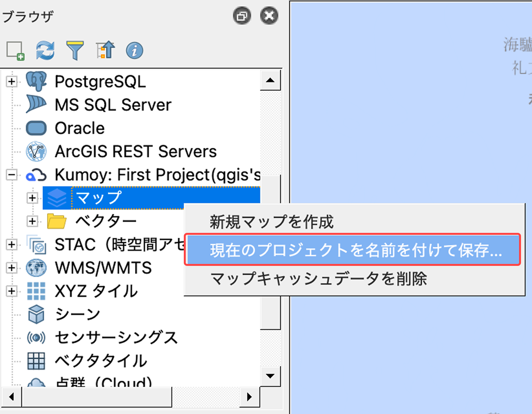Select the ベクタタイル icon
Image resolution: width=532 pixels, height=414 pixels.
(36, 360)
